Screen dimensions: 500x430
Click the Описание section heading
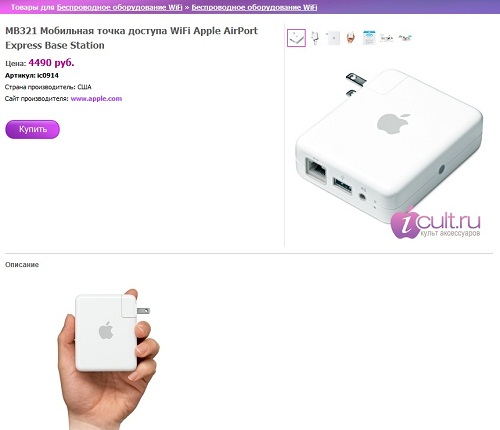22,265
